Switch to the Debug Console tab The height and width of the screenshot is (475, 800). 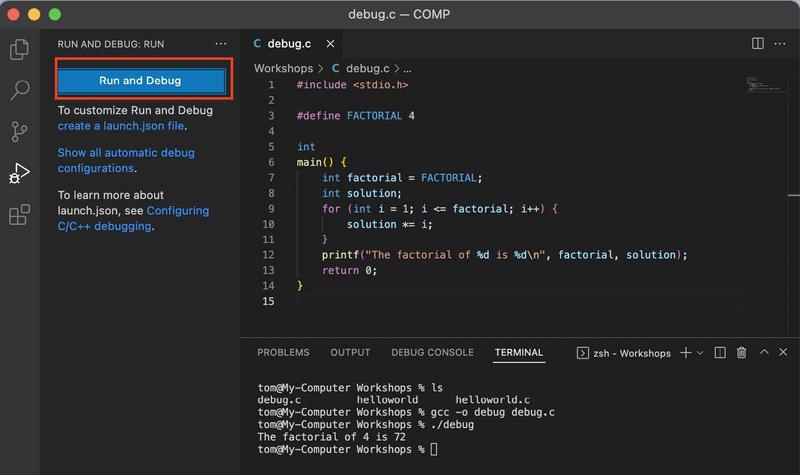point(432,353)
